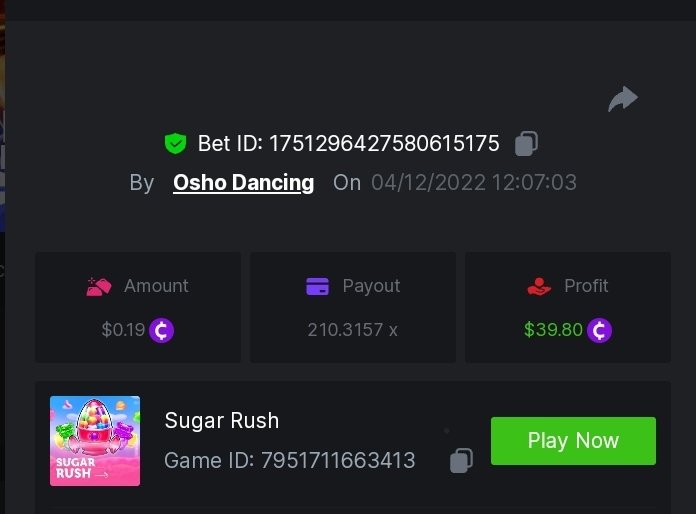Click the coin icon beside $0.19
The width and height of the screenshot is (696, 514).
(162, 330)
